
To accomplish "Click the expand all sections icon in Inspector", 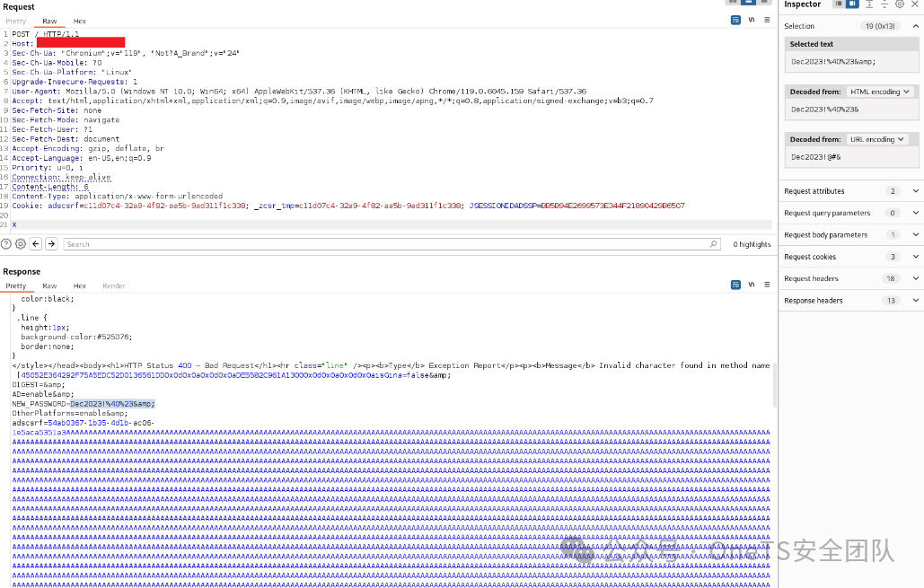I will click(x=869, y=4).
